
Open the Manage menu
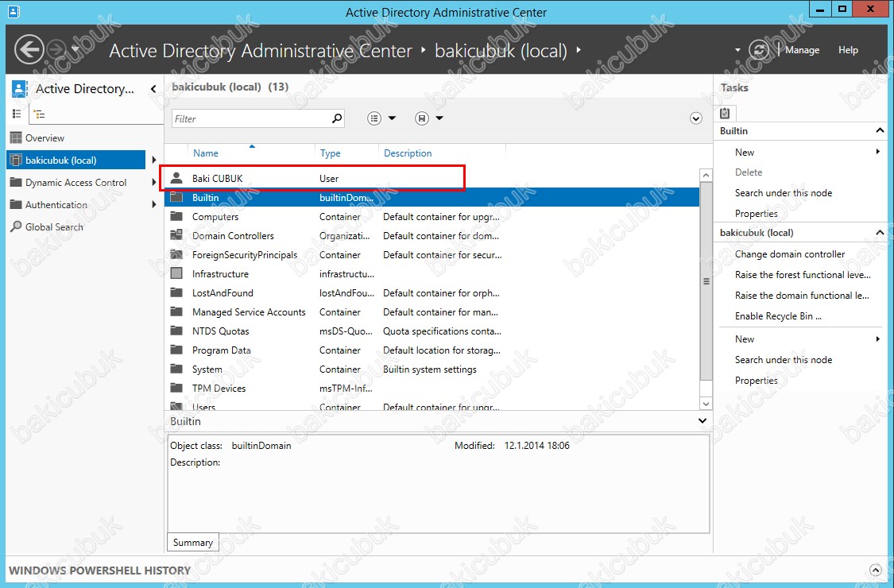(802, 49)
